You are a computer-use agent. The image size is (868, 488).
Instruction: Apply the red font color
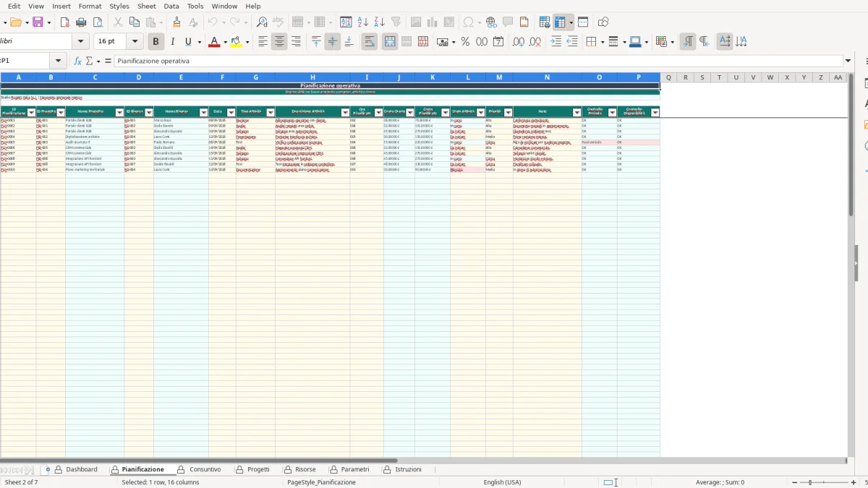pos(213,42)
